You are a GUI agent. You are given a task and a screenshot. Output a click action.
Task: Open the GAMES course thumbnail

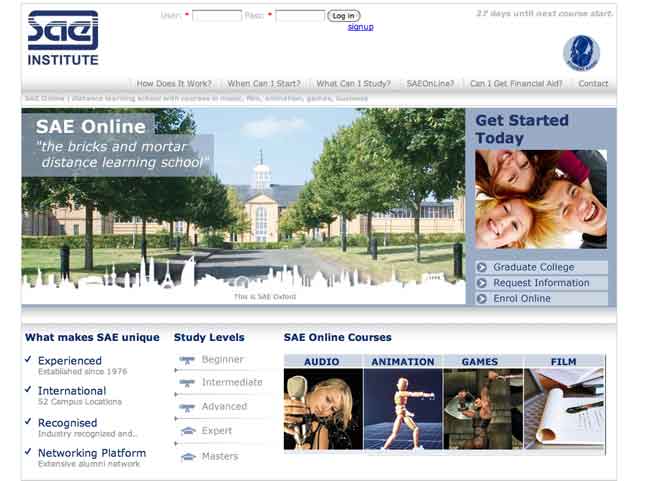coord(483,409)
